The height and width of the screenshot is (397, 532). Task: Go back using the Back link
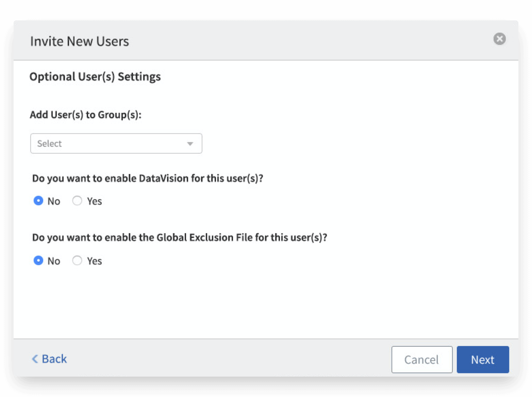(x=54, y=359)
